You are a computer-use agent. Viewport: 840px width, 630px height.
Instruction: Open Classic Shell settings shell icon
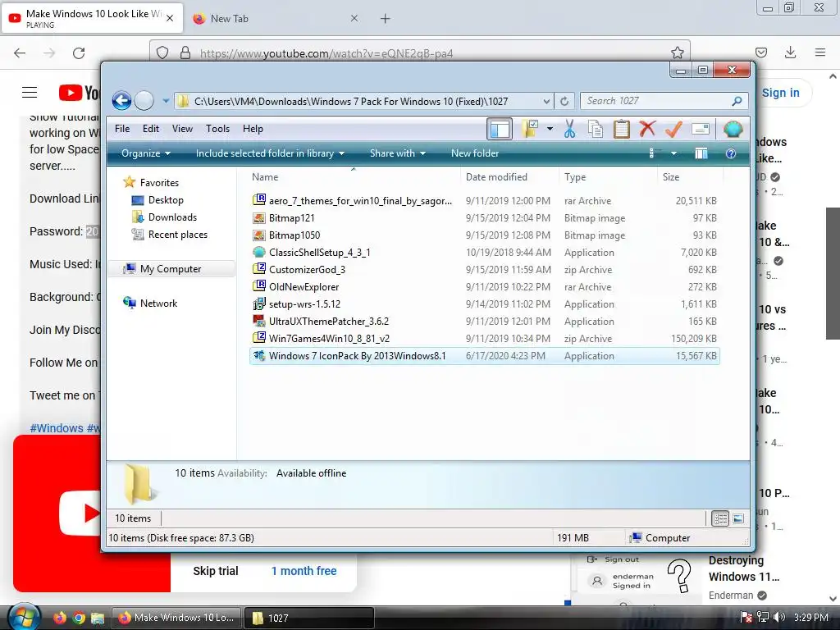(x=733, y=129)
